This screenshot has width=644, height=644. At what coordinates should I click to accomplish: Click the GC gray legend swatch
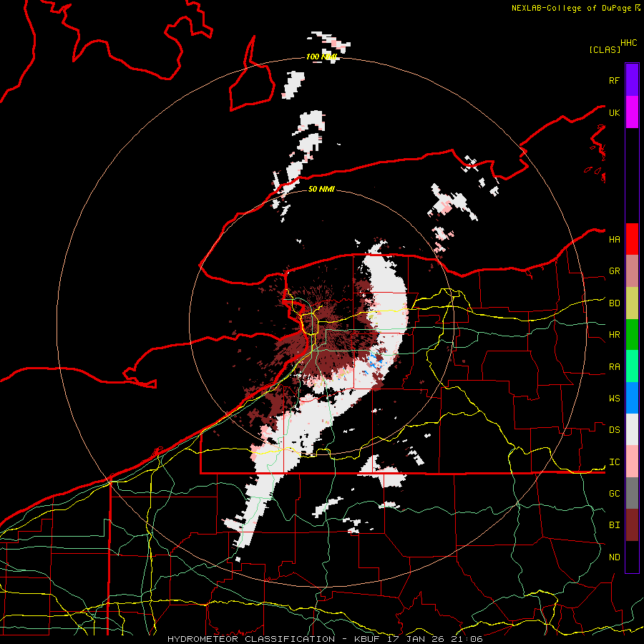pos(632,493)
